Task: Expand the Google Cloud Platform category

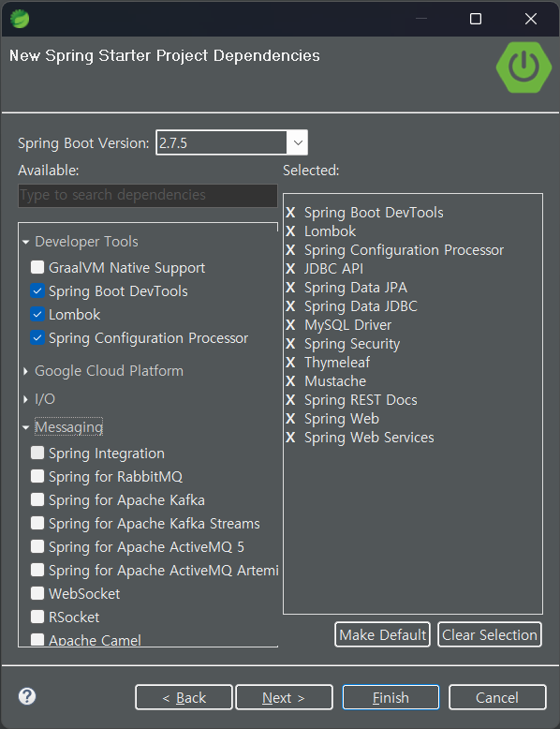Action: (x=25, y=371)
